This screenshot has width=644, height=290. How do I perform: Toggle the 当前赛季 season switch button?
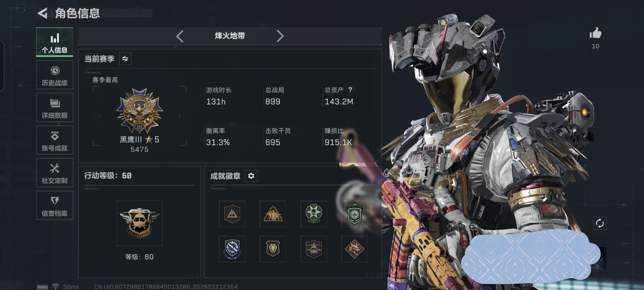tap(125, 59)
